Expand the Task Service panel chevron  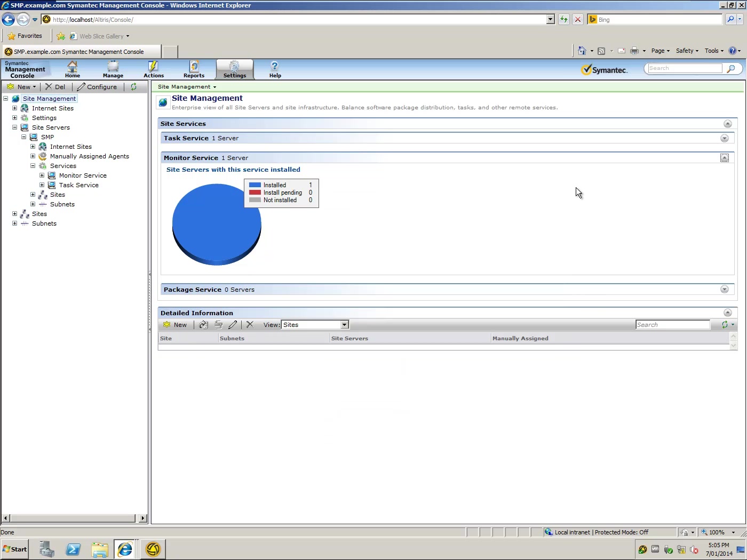[x=724, y=138]
